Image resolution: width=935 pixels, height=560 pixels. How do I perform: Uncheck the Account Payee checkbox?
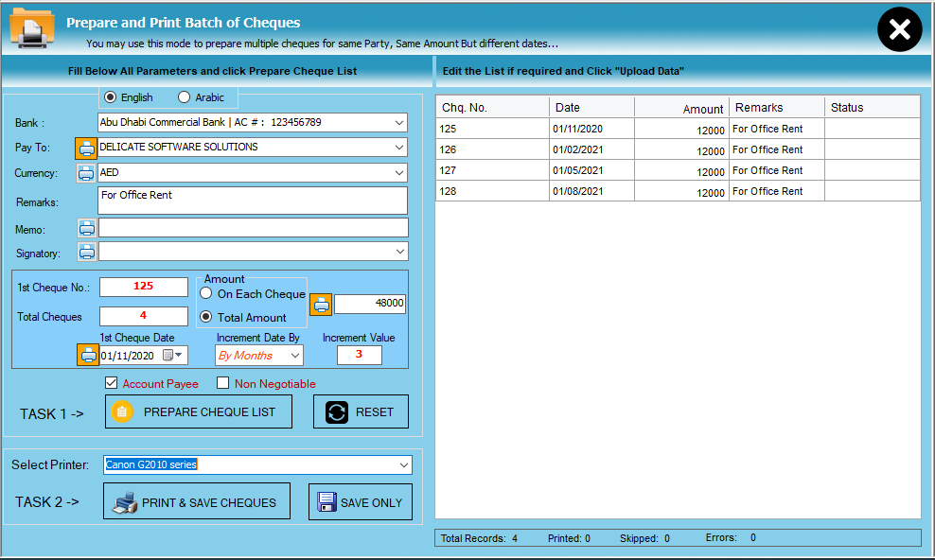pyautogui.click(x=112, y=383)
